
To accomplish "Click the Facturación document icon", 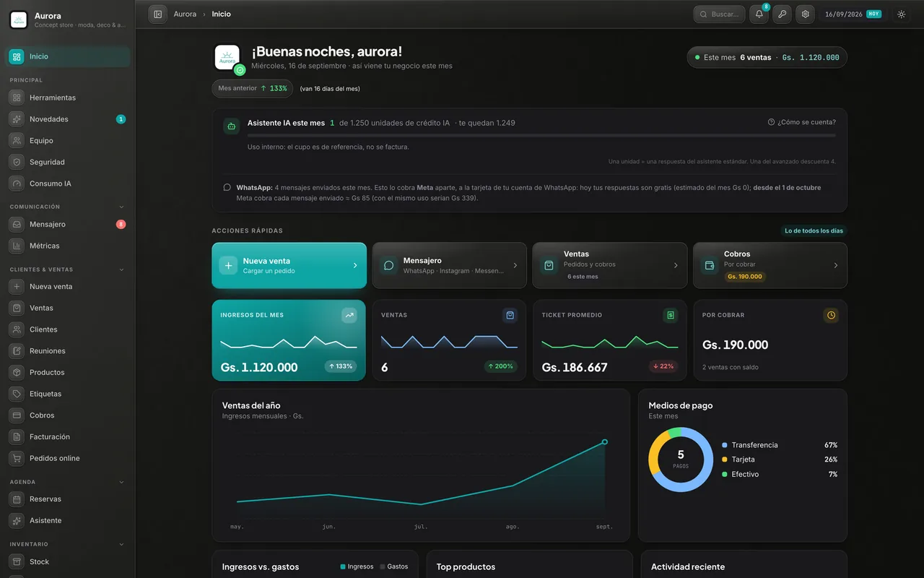I will point(17,437).
